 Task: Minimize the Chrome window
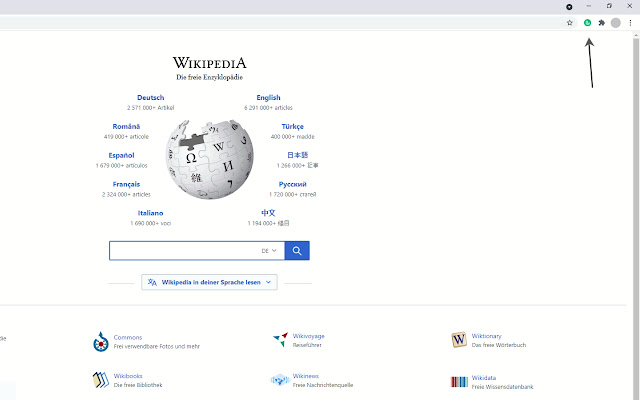click(589, 6)
